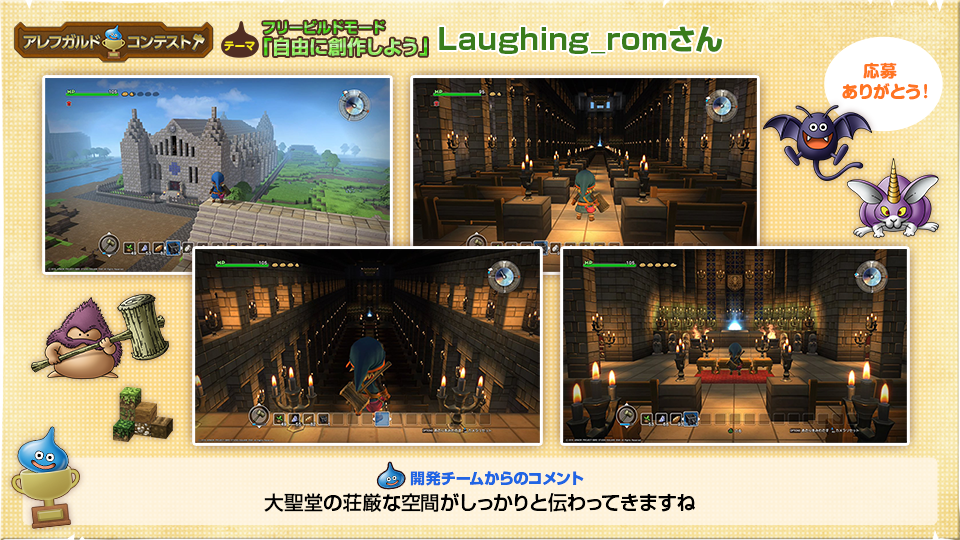Screen dimensions: 960x540
Task: Click the brown テーマ slime badge
Action: tap(239, 40)
